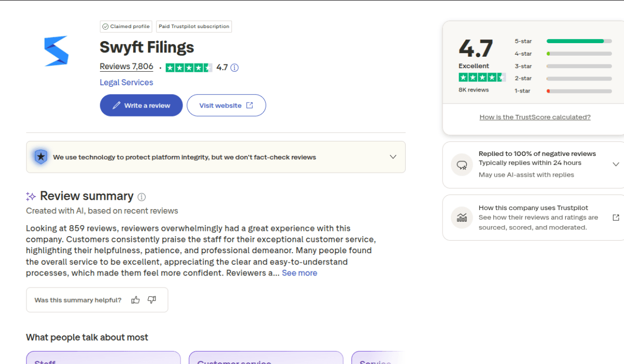
Task: Click the pencil icon in Write a review
Action: coord(116,106)
